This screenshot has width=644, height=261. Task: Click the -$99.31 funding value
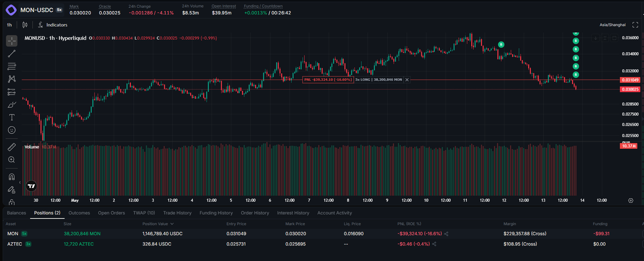click(602, 234)
